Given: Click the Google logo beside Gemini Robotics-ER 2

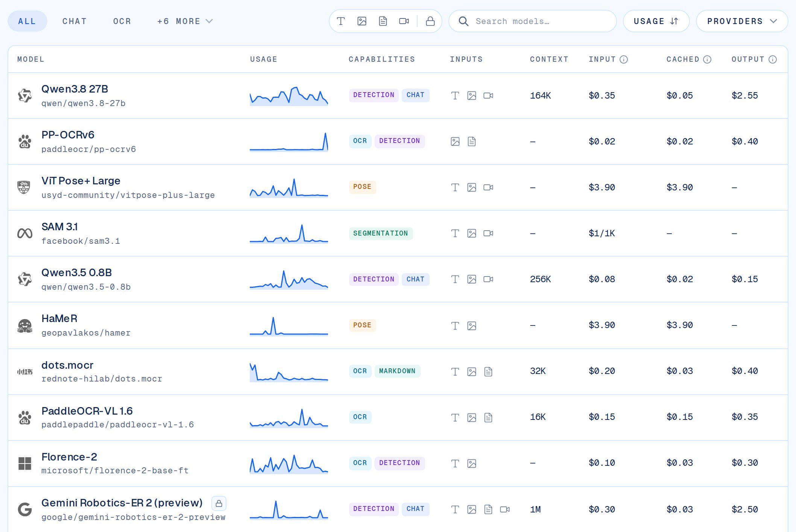Looking at the screenshot, I should pyautogui.click(x=25, y=509).
